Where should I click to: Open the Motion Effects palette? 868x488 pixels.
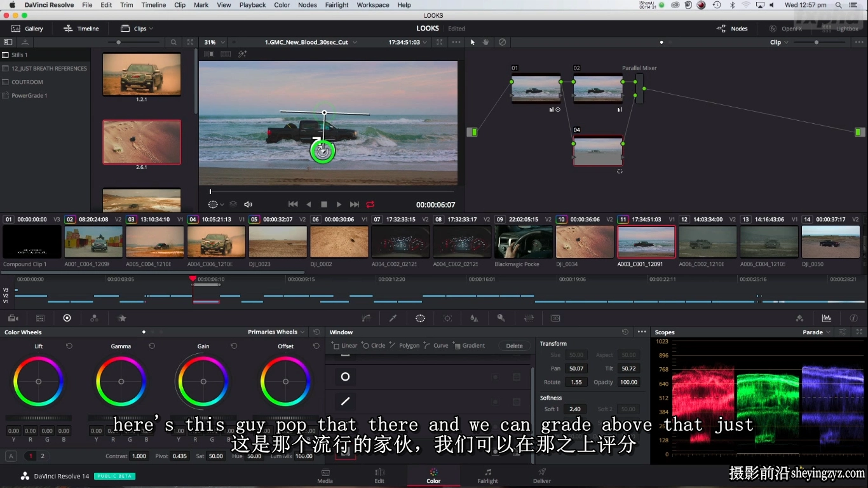[x=122, y=318]
